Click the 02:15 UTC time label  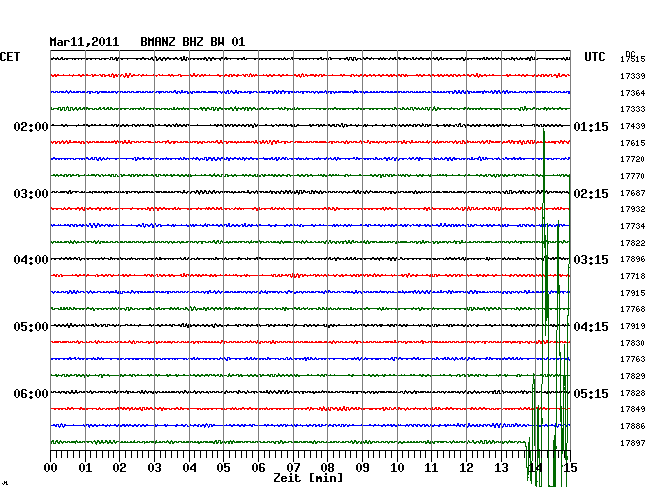591,194
